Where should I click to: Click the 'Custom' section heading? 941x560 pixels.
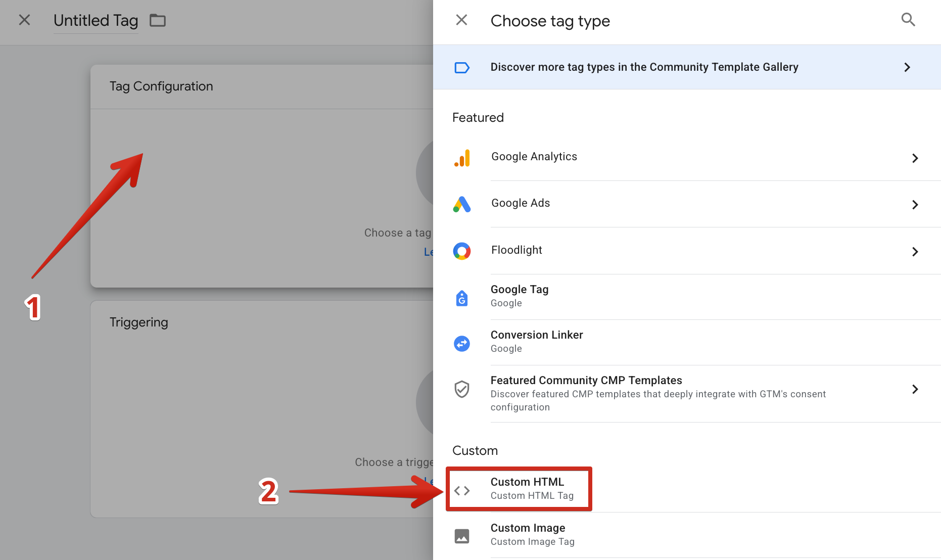tap(475, 451)
